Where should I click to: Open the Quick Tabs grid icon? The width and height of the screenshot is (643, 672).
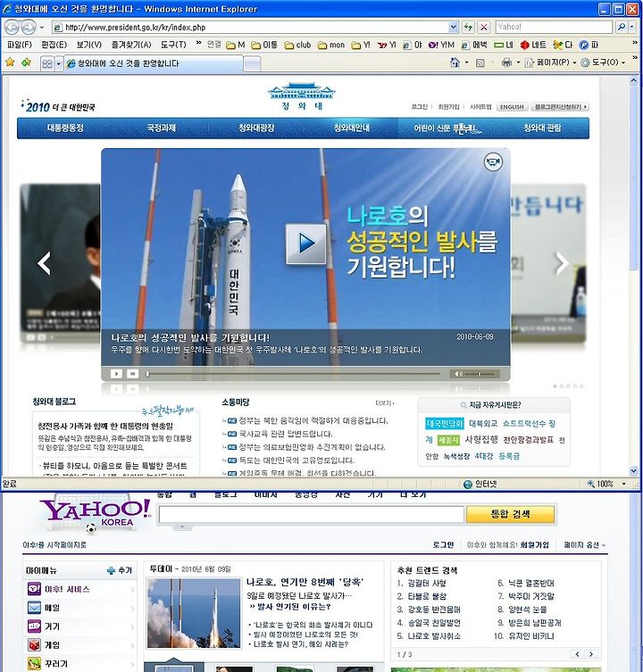46,64
